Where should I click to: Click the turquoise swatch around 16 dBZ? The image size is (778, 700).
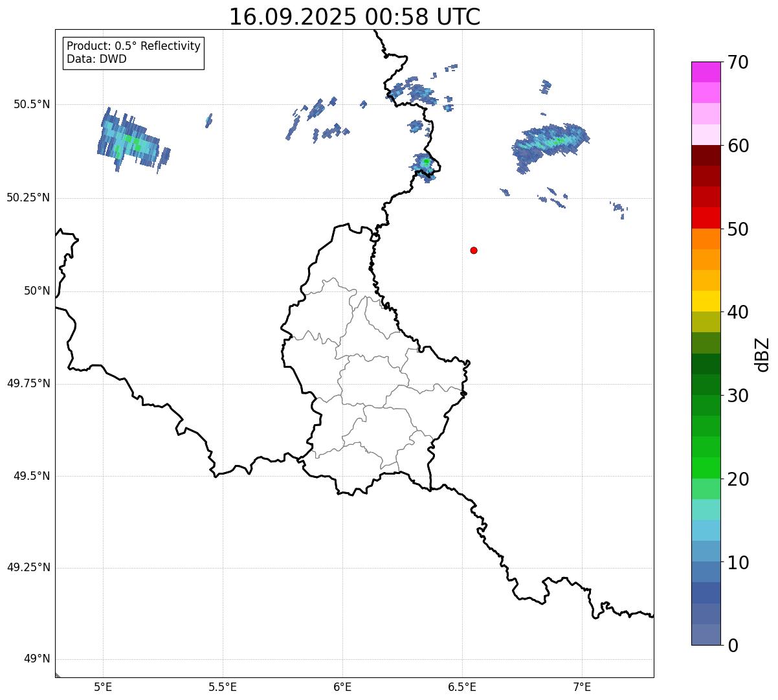706,510
